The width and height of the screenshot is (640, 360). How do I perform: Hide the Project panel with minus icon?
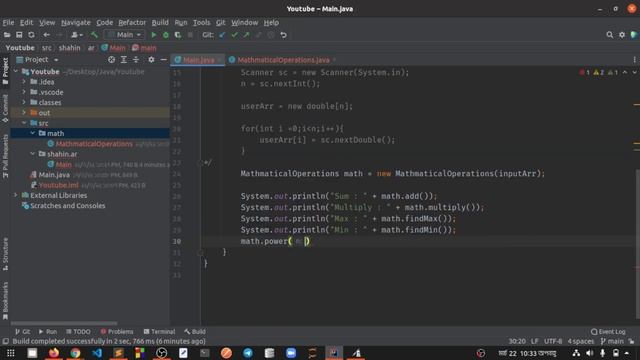coord(163,60)
